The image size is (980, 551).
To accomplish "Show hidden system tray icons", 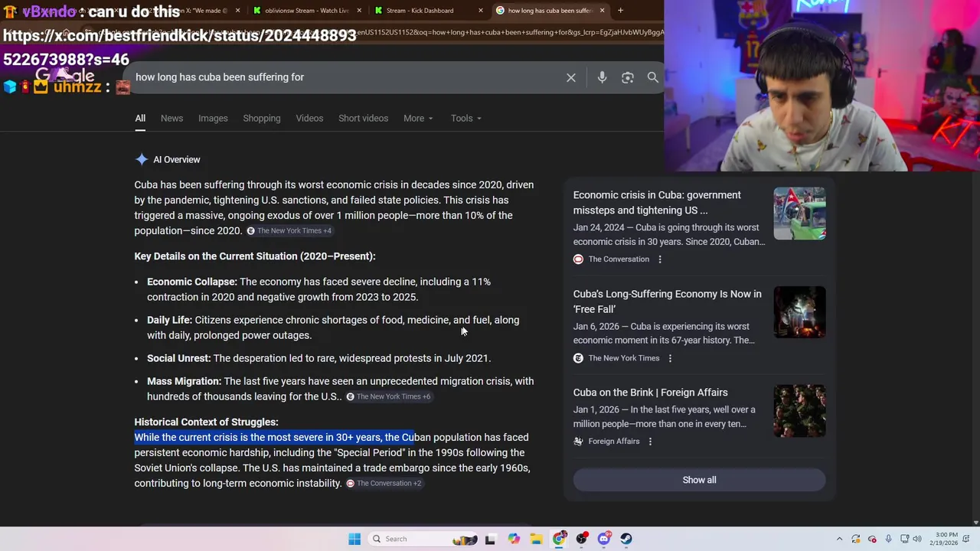I will tap(839, 539).
